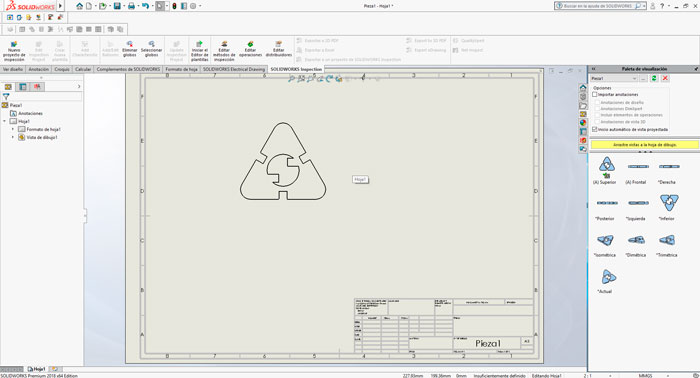
Task: Open SOLIDWORKS Electrical Drawing tab
Action: (x=234, y=70)
